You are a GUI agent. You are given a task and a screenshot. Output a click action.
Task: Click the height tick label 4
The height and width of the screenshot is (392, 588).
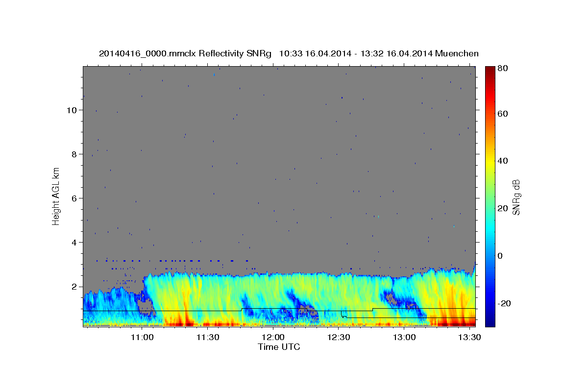tap(74, 243)
